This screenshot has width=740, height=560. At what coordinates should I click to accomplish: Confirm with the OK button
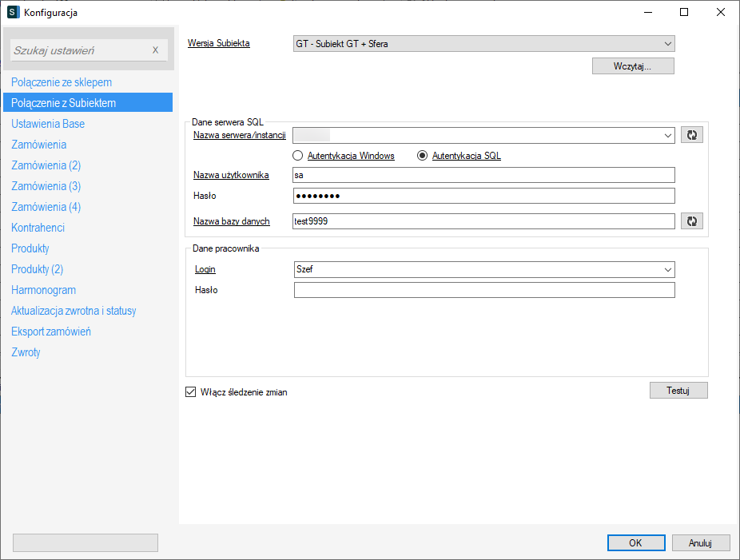tap(635, 543)
